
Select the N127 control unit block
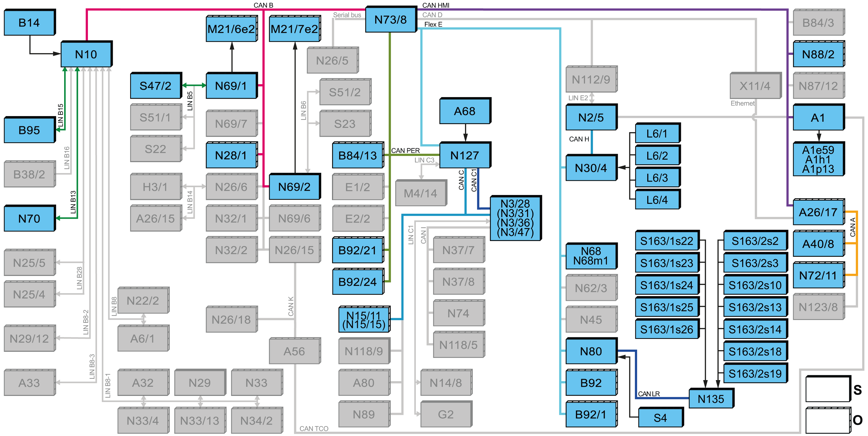(465, 155)
